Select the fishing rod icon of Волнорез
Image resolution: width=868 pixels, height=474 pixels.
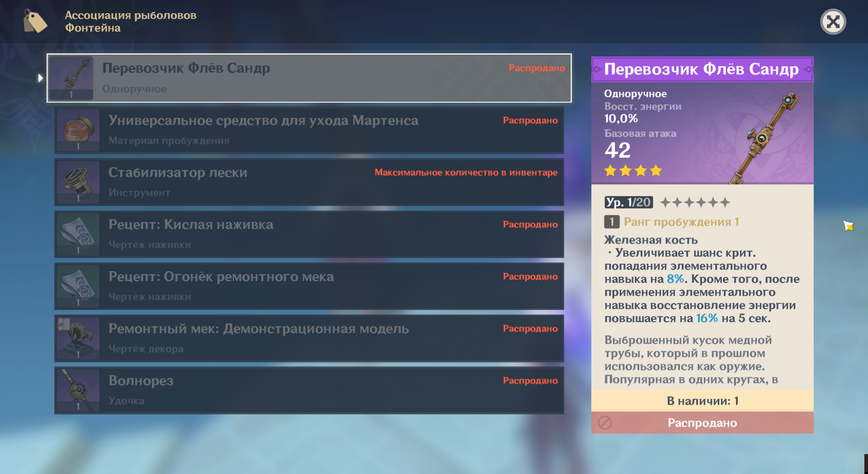tap(78, 390)
